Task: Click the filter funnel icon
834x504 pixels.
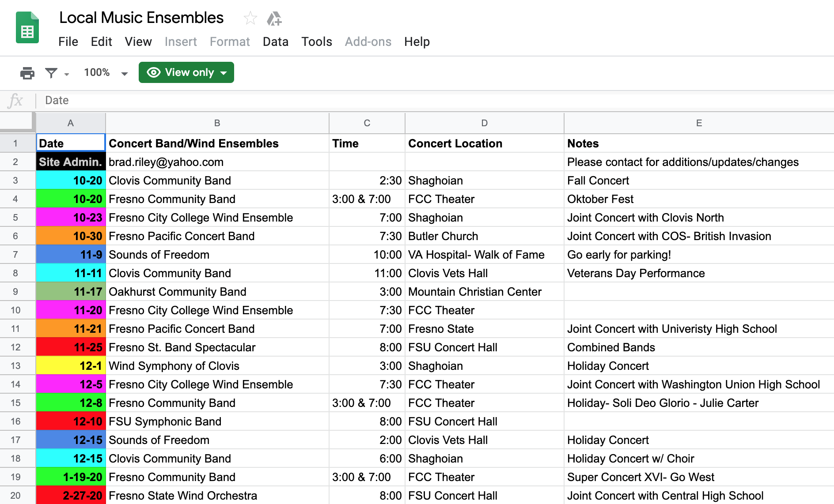Action: tap(51, 73)
